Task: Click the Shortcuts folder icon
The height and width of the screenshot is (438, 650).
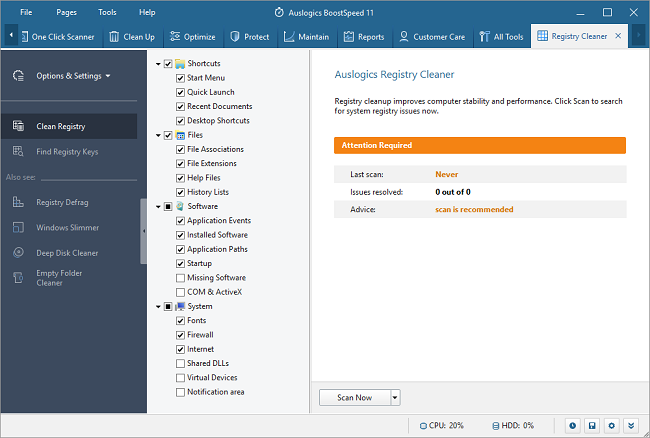Action: (x=180, y=64)
